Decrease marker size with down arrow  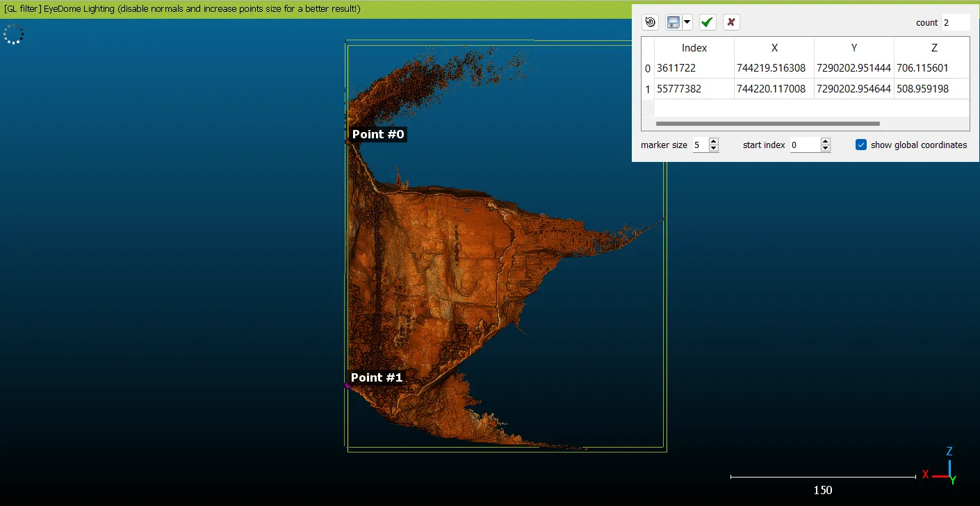coord(713,149)
